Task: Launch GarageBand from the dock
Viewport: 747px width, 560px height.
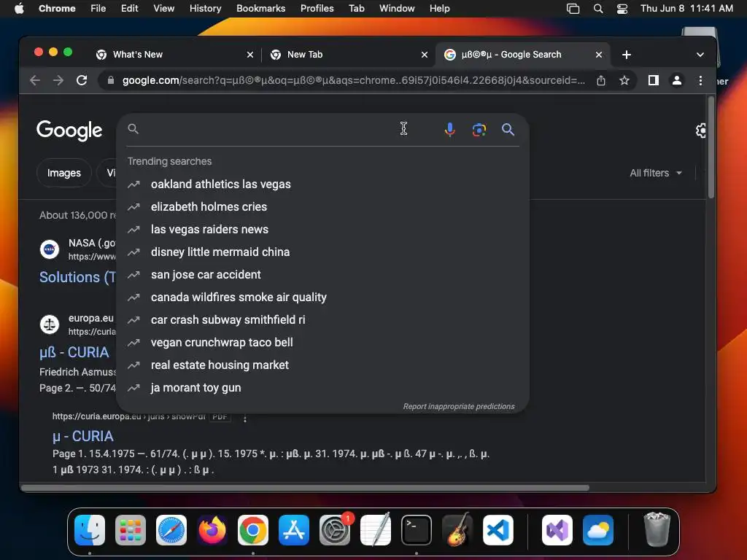Action: pos(457,529)
